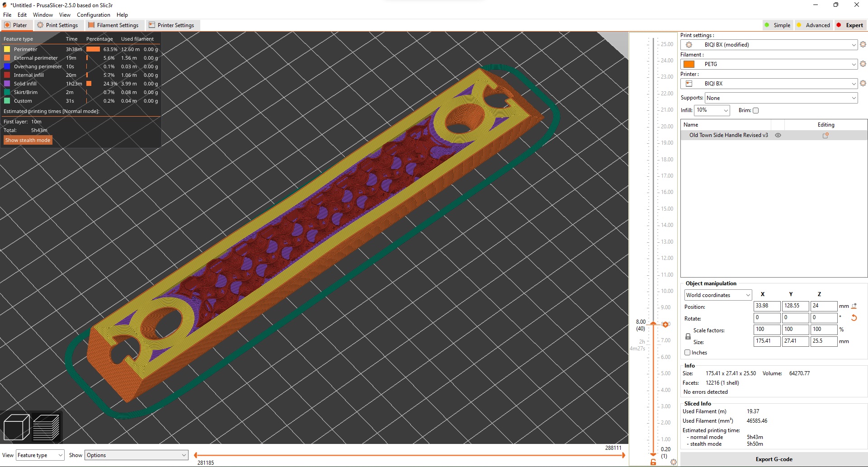Click the orange PETG filament color swatch
Screen dimensions: 868x467
point(689,64)
